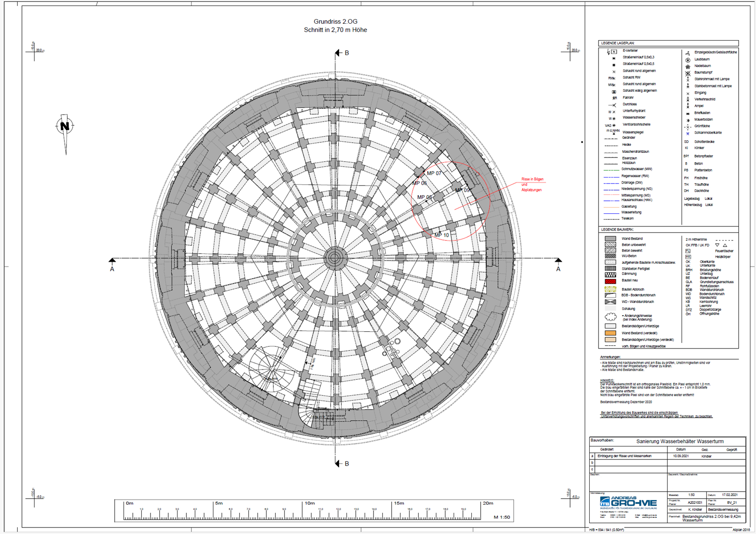The image size is (756, 534).
Task: Click the '20m' mark on the scale bar
Action: (x=488, y=503)
